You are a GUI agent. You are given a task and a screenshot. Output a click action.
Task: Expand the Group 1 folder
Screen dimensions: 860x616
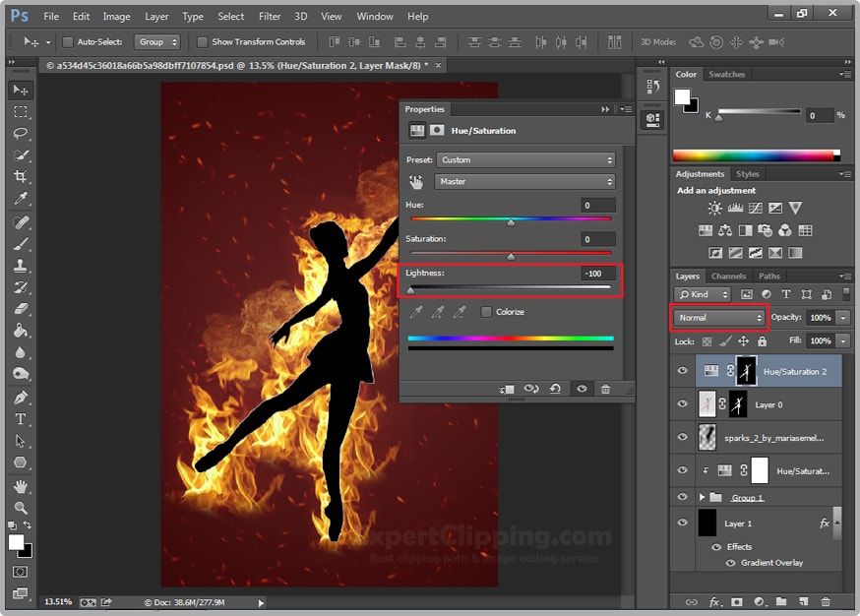point(702,496)
